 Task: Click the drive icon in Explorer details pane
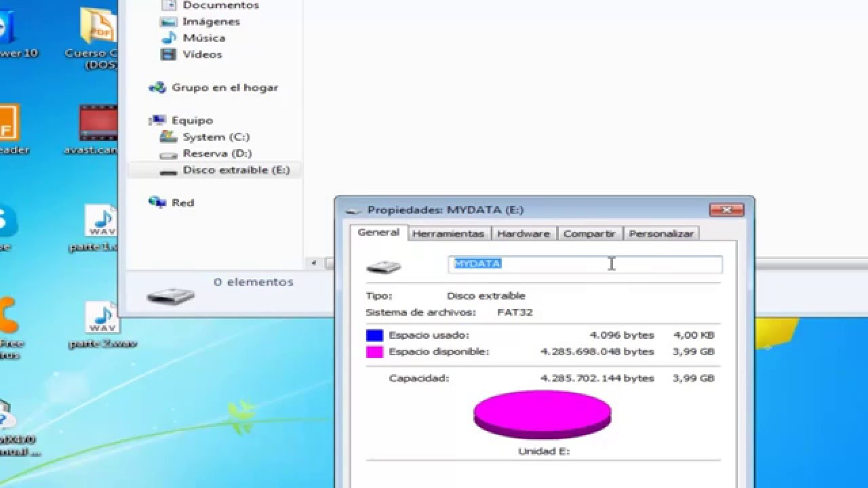coord(171,296)
